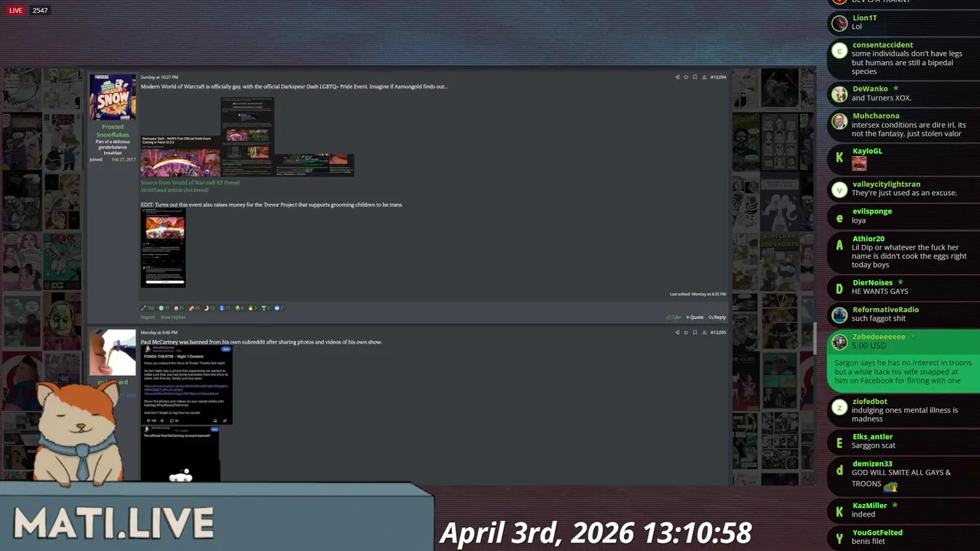The height and width of the screenshot is (551, 980).
Task: Report the Frosted Snowflakes post
Action: pyautogui.click(x=148, y=317)
